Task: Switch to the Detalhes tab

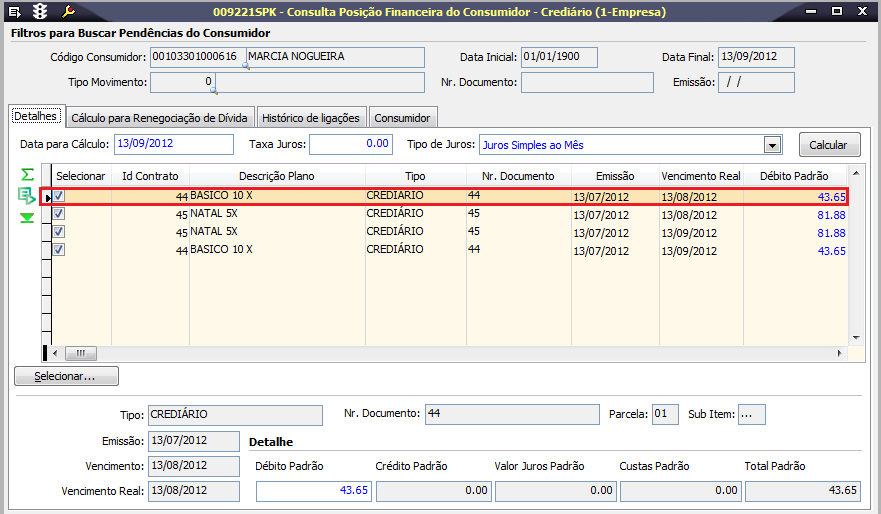Action: click(x=35, y=116)
